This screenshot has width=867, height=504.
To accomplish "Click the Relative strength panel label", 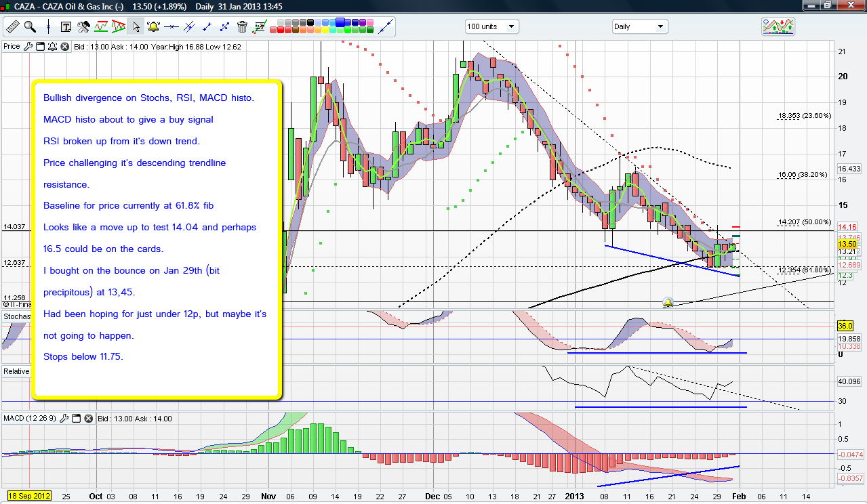I will pyautogui.click(x=15, y=371).
